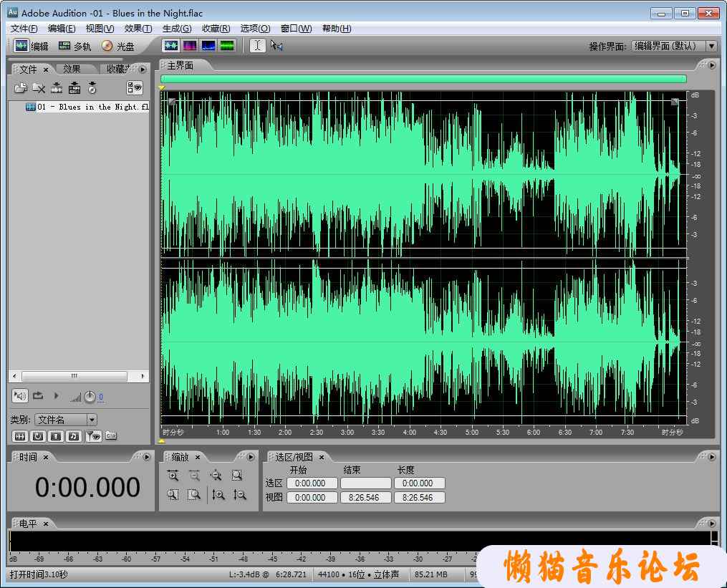
Task: Select the spectral pan display icon
Action: (208, 45)
